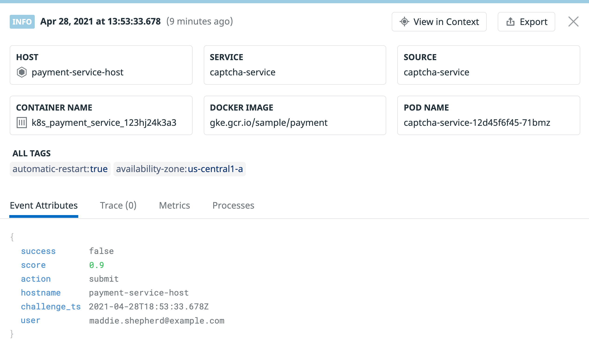Click the success attribute key
589x364 pixels.
click(38, 251)
